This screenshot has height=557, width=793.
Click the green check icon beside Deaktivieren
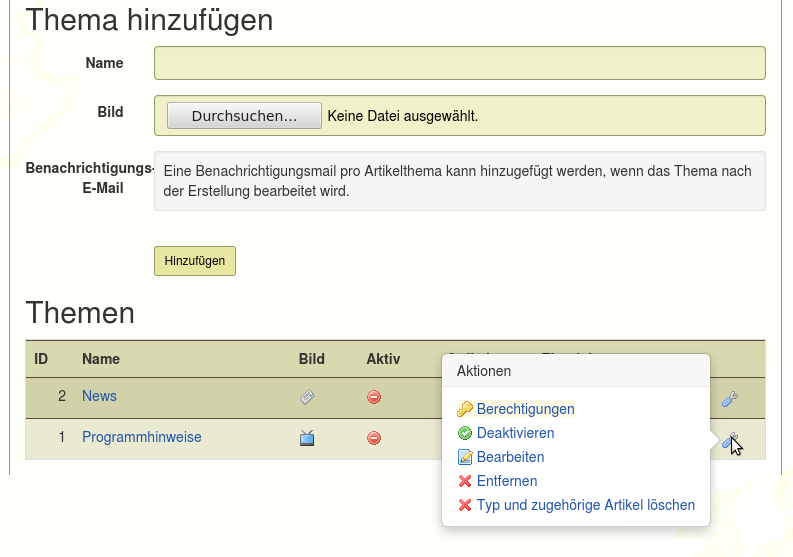(465, 433)
